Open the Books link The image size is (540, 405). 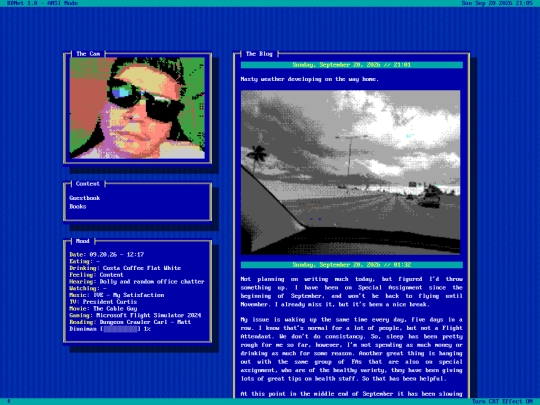[77, 207]
